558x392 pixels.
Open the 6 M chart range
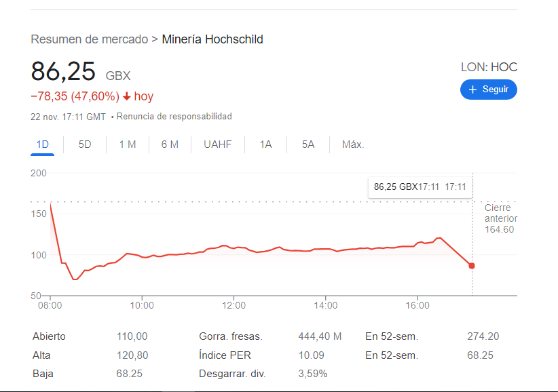[170, 144]
